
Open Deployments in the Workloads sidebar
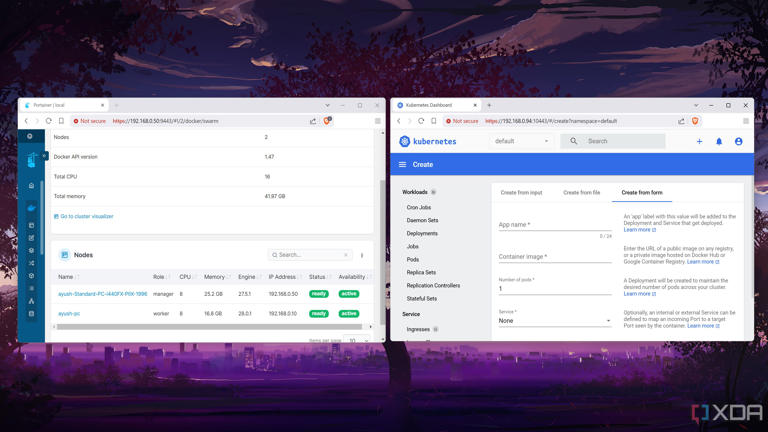coord(422,233)
